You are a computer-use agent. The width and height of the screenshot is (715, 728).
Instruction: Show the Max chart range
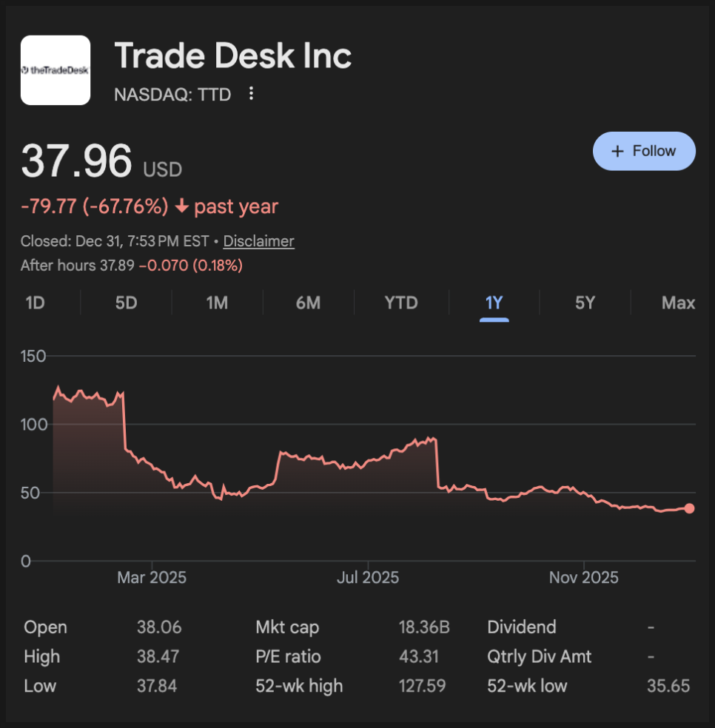click(x=678, y=303)
